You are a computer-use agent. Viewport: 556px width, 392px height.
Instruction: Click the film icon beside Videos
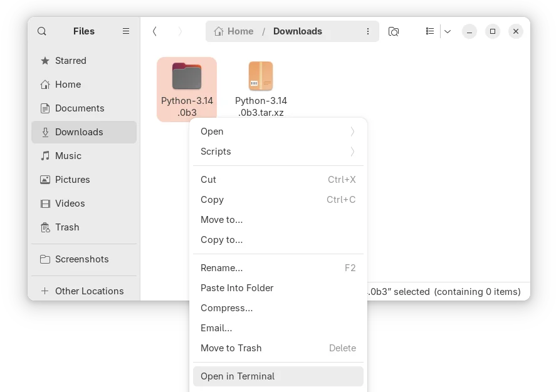(45, 204)
